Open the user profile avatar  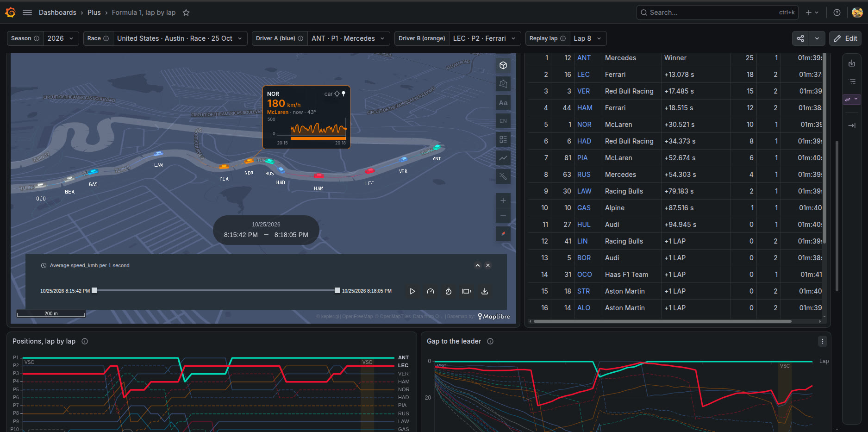857,13
